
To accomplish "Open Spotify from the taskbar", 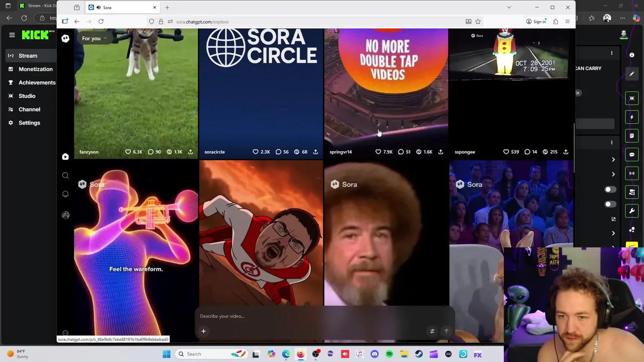I will [x=389, y=354].
